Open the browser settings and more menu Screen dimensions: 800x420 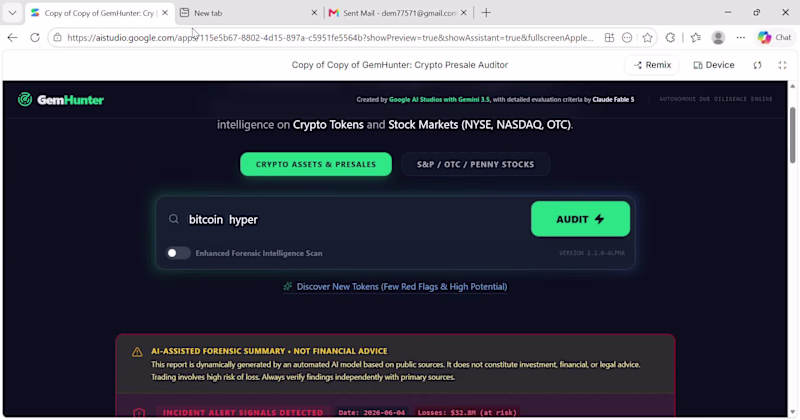pos(741,37)
